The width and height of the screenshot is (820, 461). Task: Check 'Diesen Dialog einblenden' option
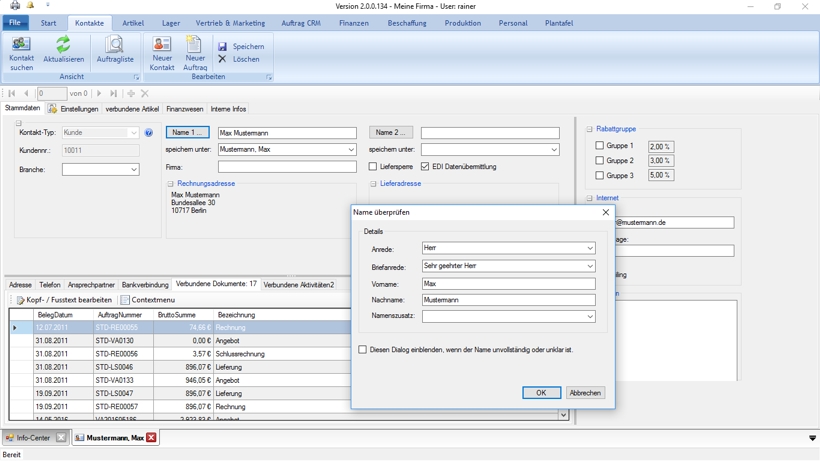[x=362, y=349]
